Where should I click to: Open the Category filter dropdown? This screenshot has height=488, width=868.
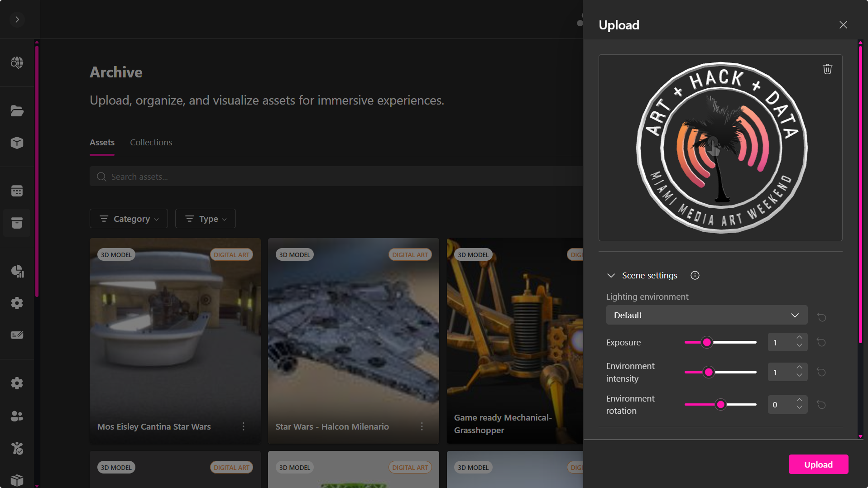129,219
